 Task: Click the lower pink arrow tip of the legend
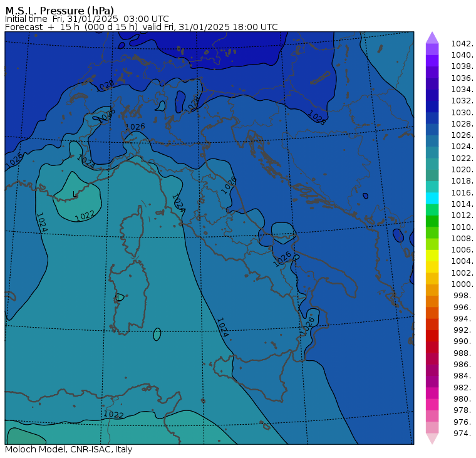coord(432,438)
